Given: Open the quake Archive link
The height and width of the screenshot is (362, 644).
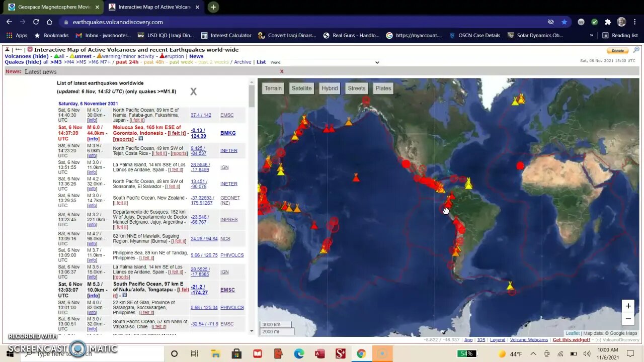Looking at the screenshot, I should [x=243, y=62].
